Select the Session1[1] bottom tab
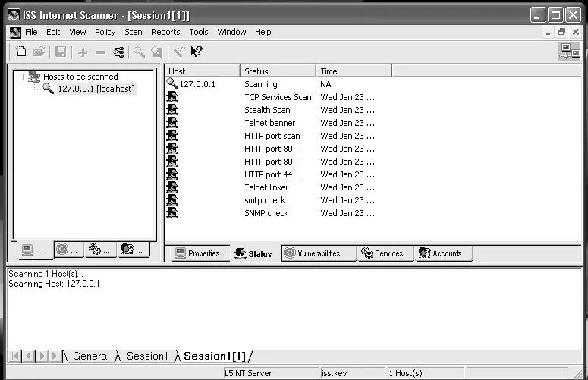Viewport: 588px width, 380px height. pos(215,356)
